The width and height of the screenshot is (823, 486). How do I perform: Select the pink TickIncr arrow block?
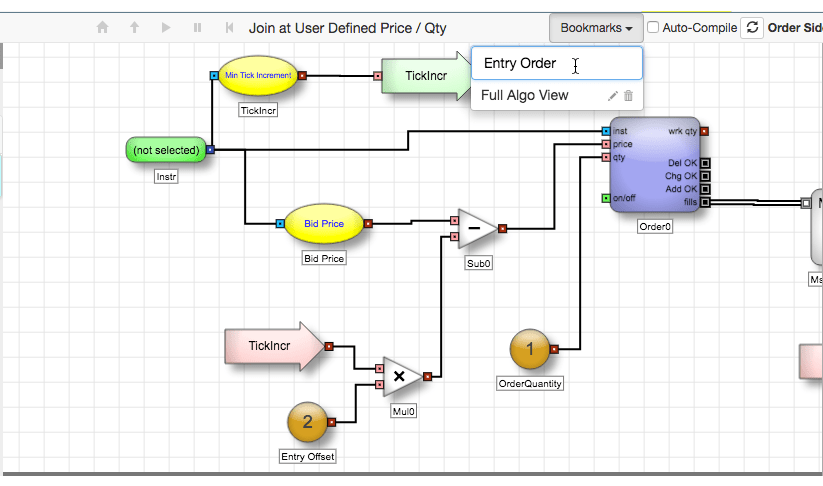click(x=274, y=346)
